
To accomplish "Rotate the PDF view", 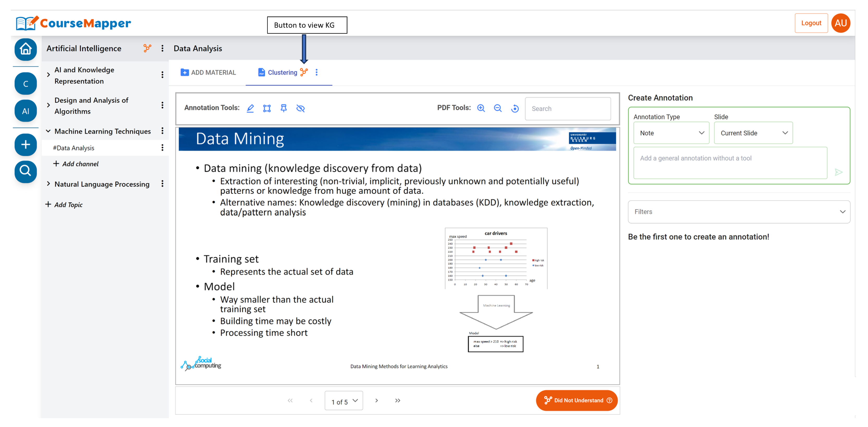I will (515, 108).
